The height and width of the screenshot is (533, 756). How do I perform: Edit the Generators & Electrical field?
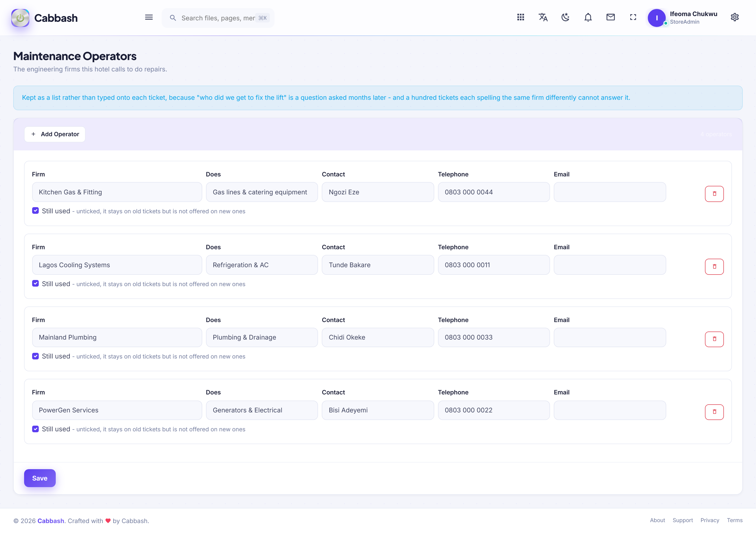pos(262,410)
